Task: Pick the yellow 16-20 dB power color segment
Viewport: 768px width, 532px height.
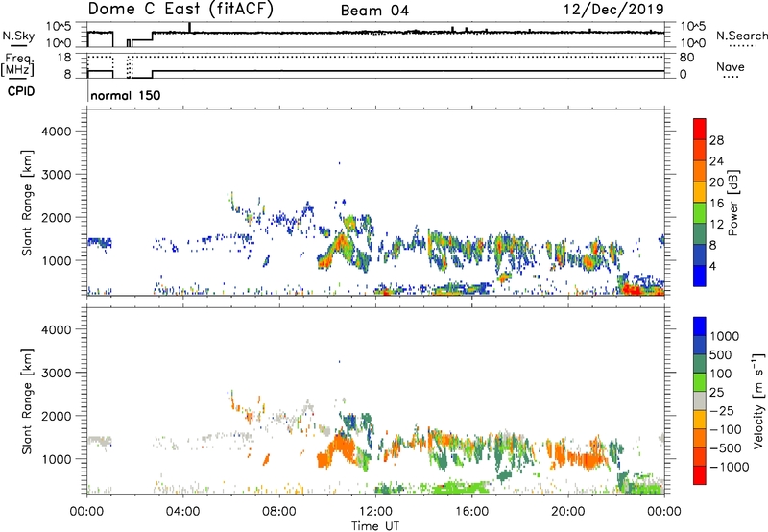Action: click(x=700, y=192)
